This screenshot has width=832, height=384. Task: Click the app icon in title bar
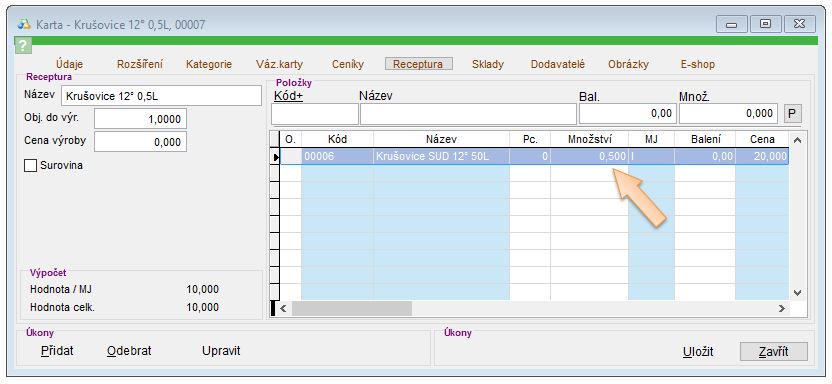(x=24, y=24)
